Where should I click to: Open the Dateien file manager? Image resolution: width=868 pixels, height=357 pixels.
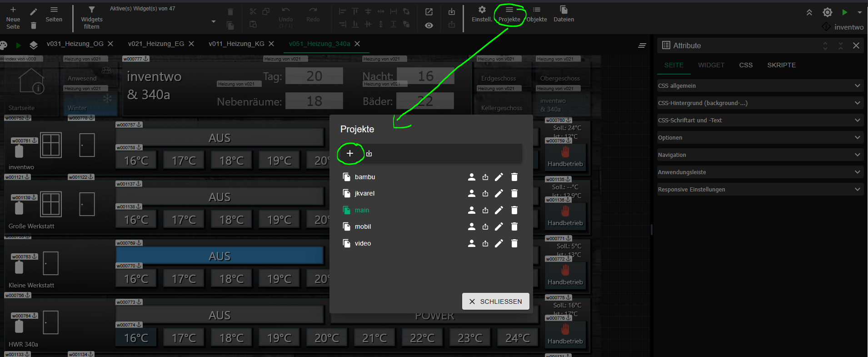(x=564, y=15)
